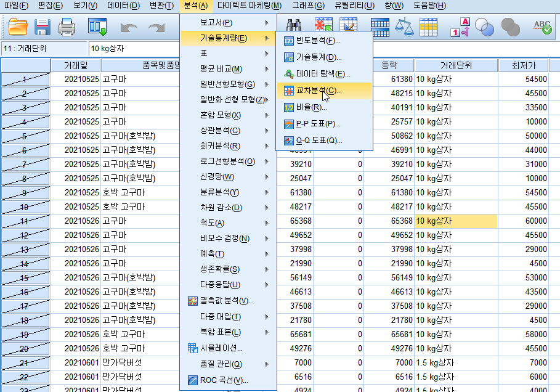Select row header 5
Image resolution: width=560 pixels, height=392 pixels.
pyautogui.click(x=25, y=136)
